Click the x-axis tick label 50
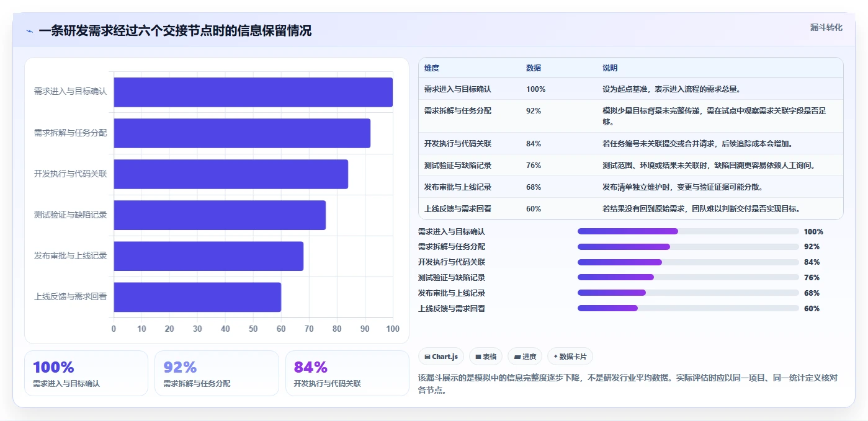This screenshot has height=421, width=868. click(x=253, y=329)
